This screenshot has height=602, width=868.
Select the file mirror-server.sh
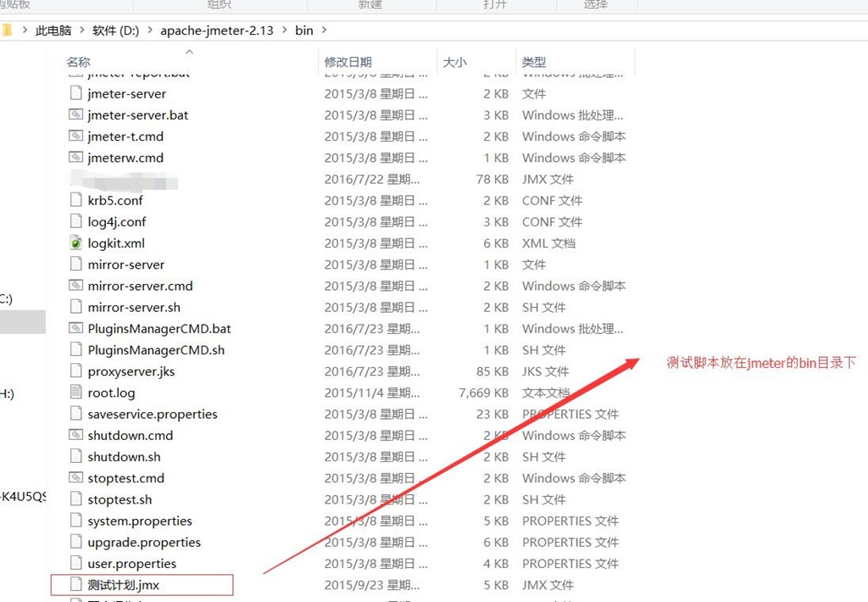134,308
